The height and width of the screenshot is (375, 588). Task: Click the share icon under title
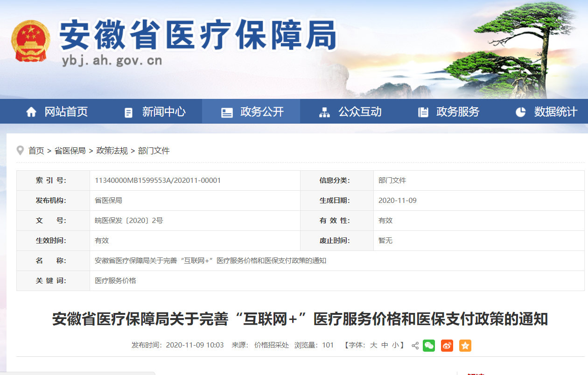pos(415,346)
